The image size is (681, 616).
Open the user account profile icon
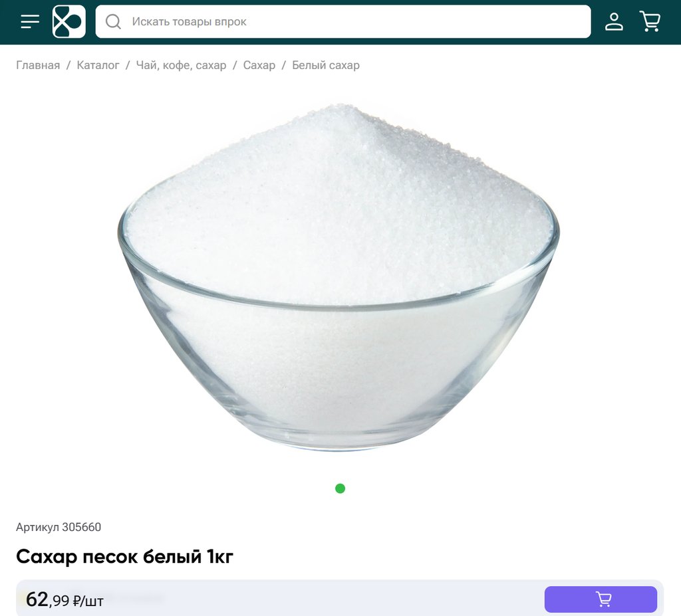click(614, 21)
